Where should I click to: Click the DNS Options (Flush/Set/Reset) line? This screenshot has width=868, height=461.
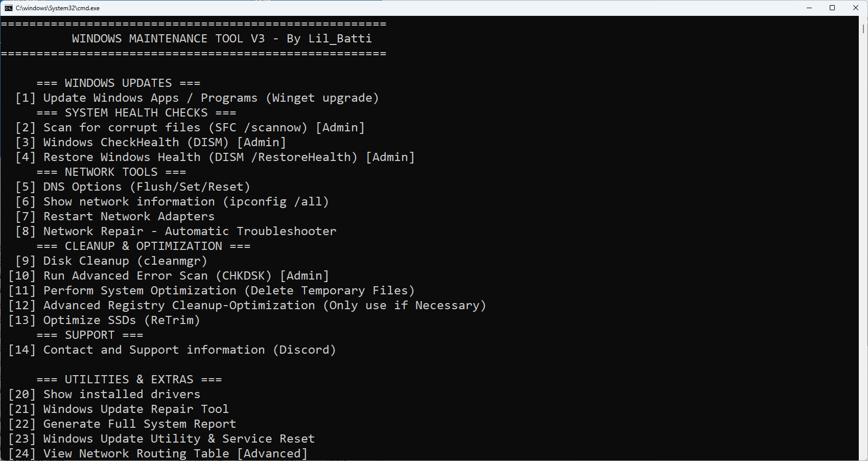133,187
